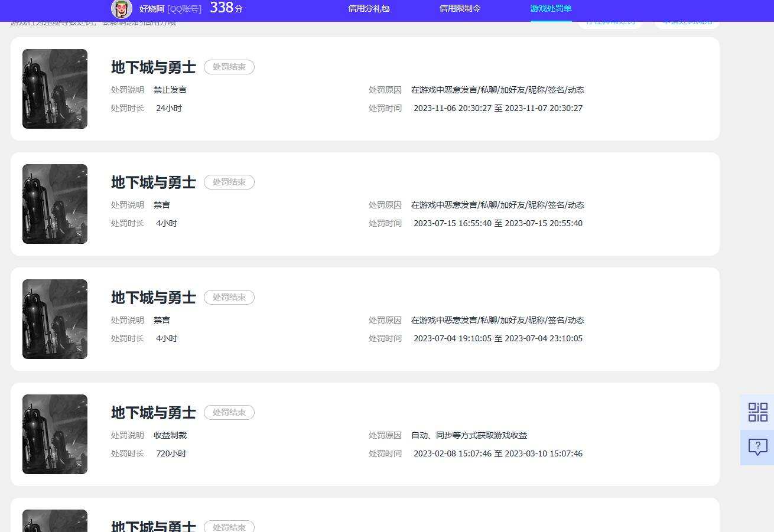Click the 24小时 duration value
The image size is (774, 532).
click(169, 108)
